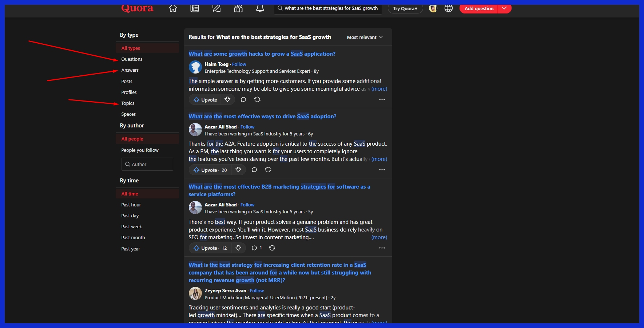This screenshot has width=644, height=328.
Task: Open the Answer pencil icon
Action: pyautogui.click(x=216, y=8)
